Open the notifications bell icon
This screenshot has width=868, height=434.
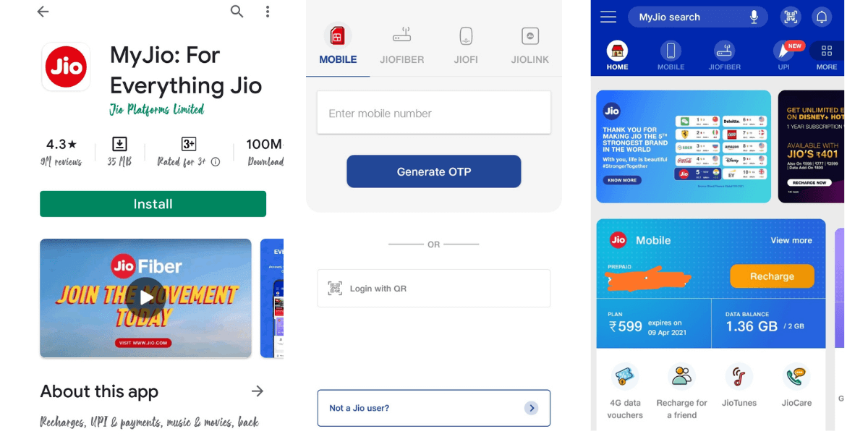[x=821, y=17]
